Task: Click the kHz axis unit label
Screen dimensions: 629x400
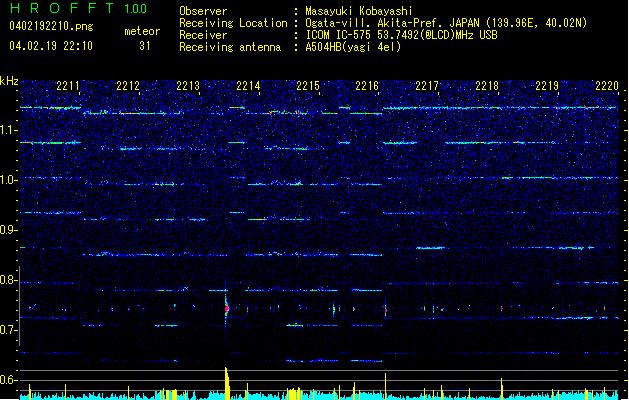Action: tap(9, 81)
